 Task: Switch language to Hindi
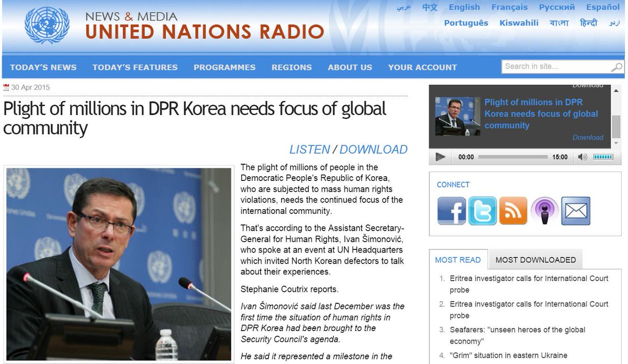[589, 23]
